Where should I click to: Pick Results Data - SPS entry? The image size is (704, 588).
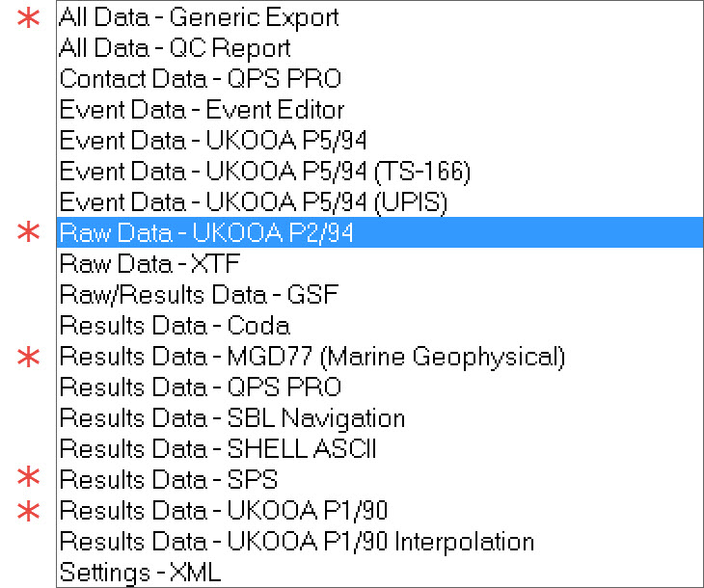[x=169, y=480]
